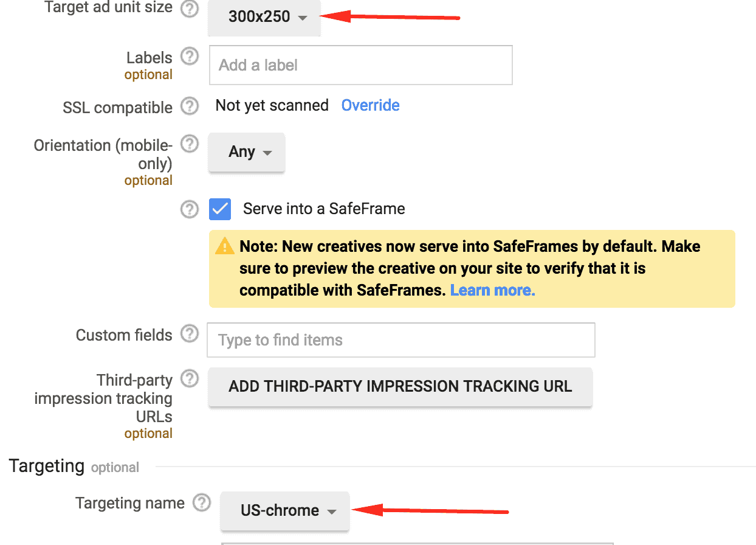
Task: Click the Targeting section header
Action: point(46,465)
